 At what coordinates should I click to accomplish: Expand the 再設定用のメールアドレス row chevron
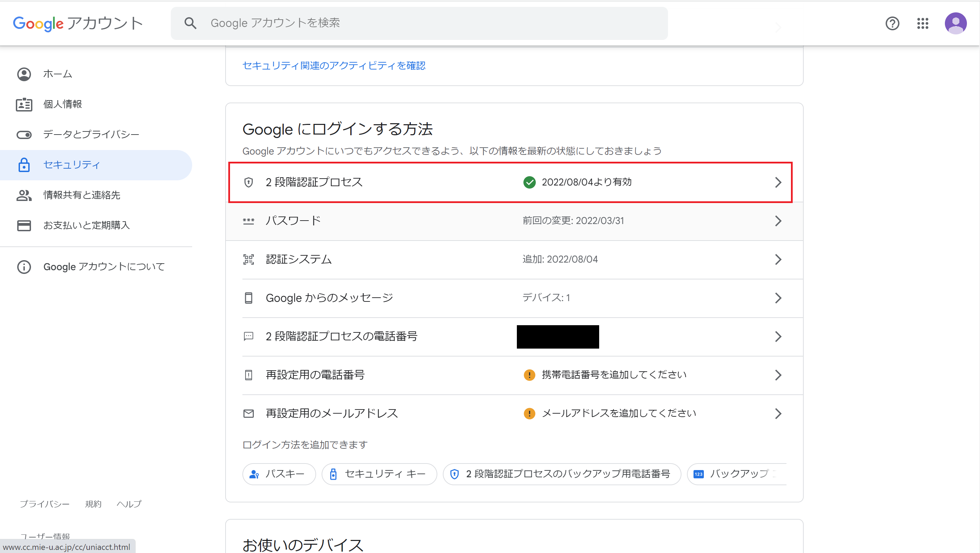pyautogui.click(x=778, y=414)
